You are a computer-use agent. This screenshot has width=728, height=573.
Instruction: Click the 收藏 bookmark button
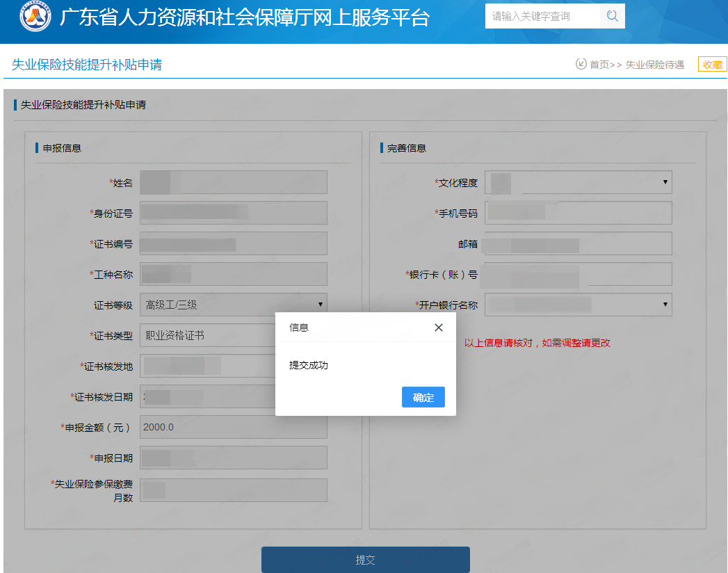coord(712,65)
